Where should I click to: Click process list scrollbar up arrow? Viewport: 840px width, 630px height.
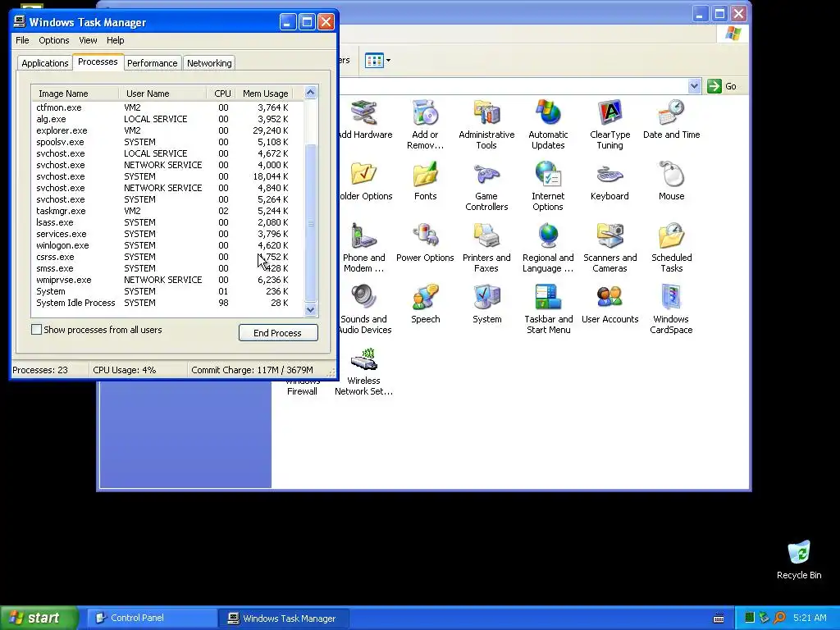pos(311,93)
